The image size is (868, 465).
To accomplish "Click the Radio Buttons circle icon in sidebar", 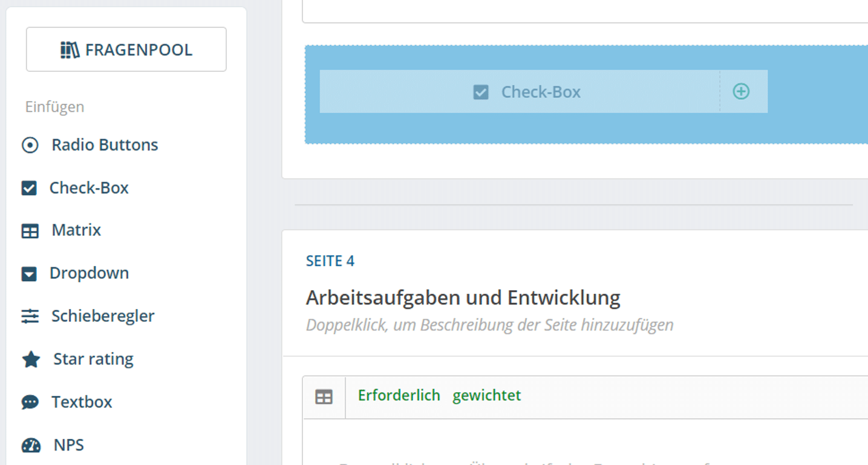I will pos(30,145).
